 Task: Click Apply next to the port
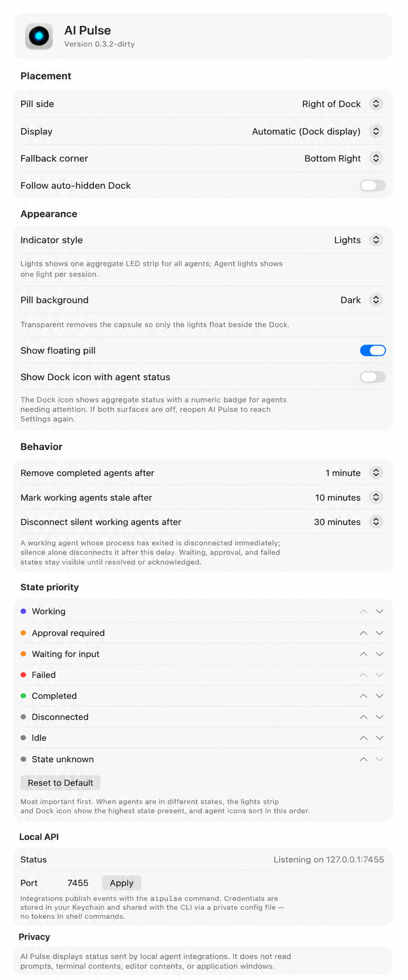click(122, 883)
